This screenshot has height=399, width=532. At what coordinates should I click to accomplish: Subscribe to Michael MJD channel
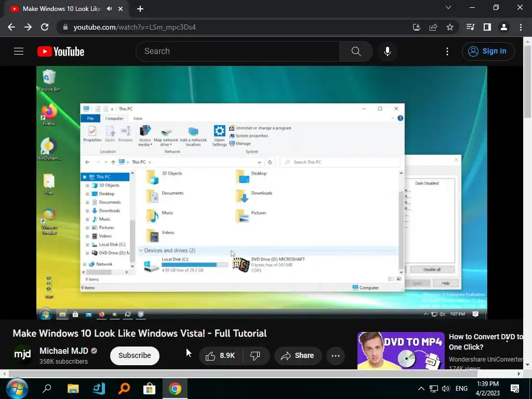pos(135,355)
